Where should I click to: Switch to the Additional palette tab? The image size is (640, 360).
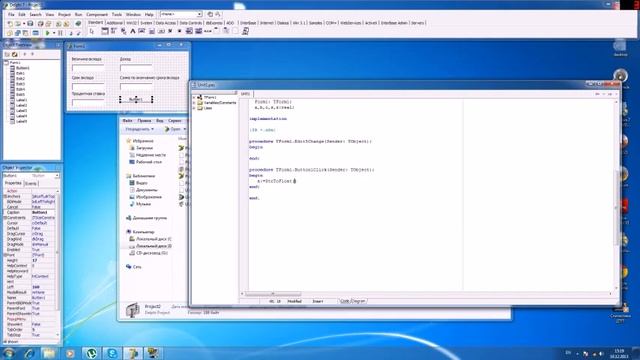click(114, 23)
